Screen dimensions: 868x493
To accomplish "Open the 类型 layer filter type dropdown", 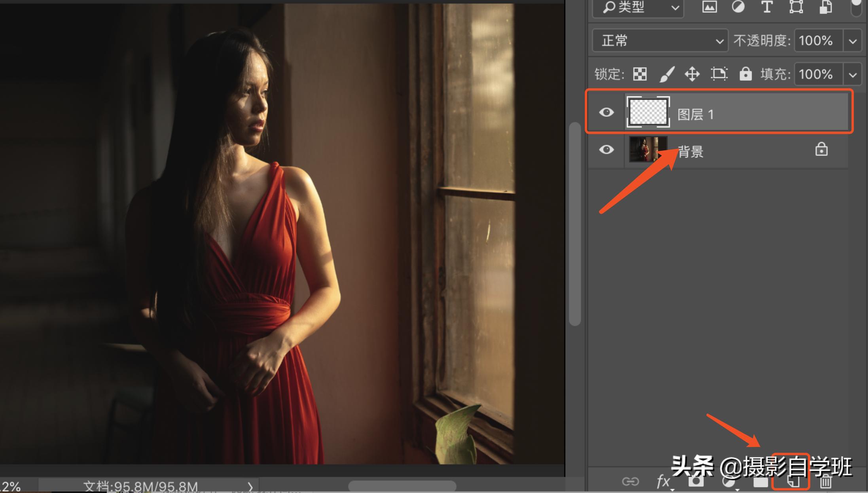I will [x=638, y=8].
